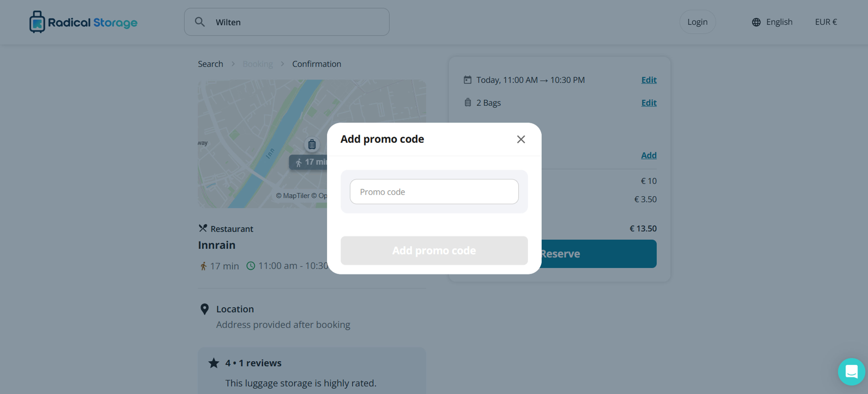Image resolution: width=868 pixels, height=394 pixels.
Task: Click the star rating icon
Action: tap(214, 363)
